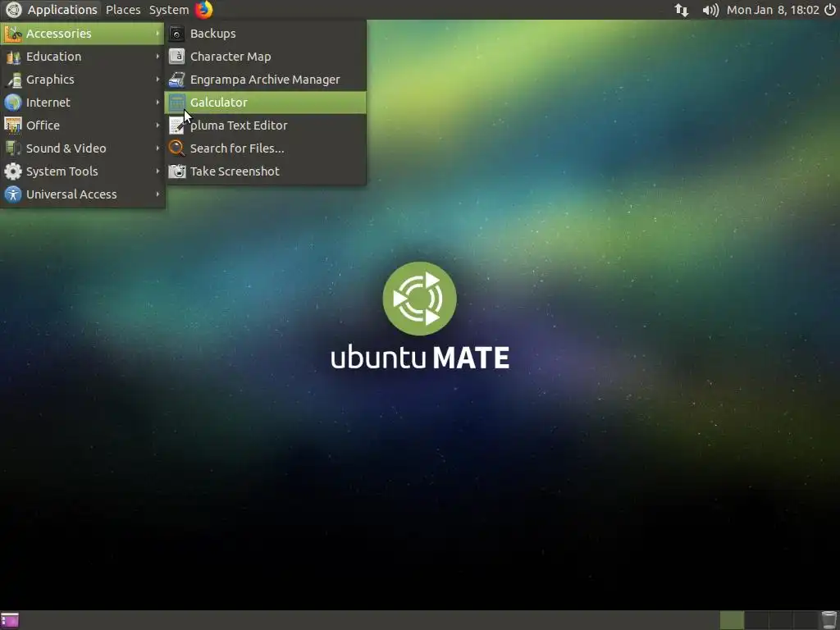
Task: Click the Accessories scissors icon
Action: [13, 33]
